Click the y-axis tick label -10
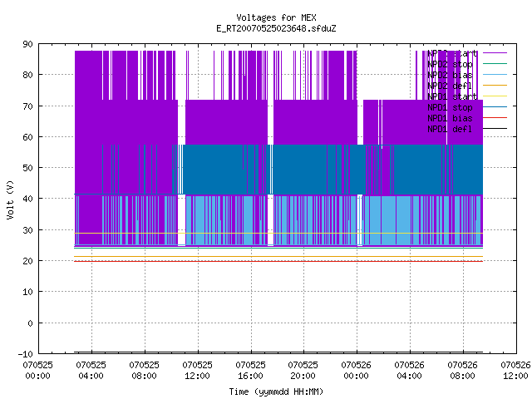This screenshot has height=399, width=532. pyautogui.click(x=26, y=354)
